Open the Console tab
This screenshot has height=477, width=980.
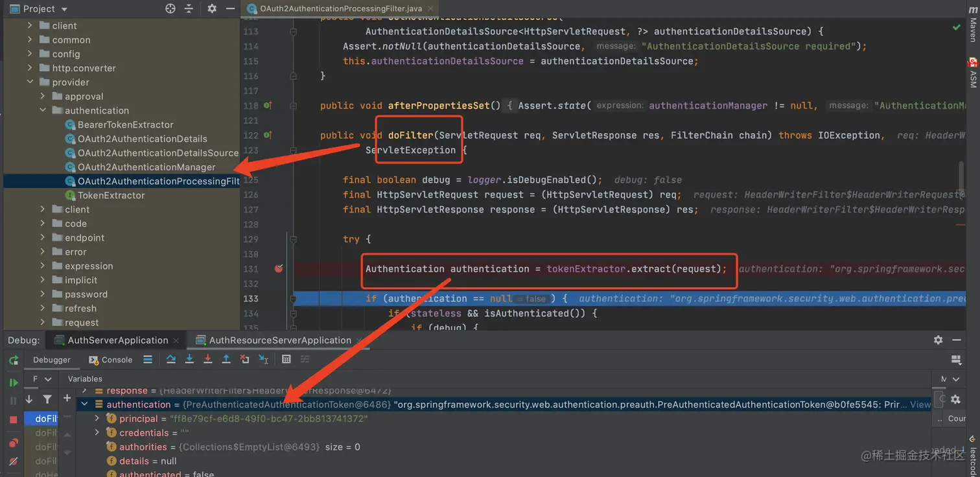(x=110, y=360)
